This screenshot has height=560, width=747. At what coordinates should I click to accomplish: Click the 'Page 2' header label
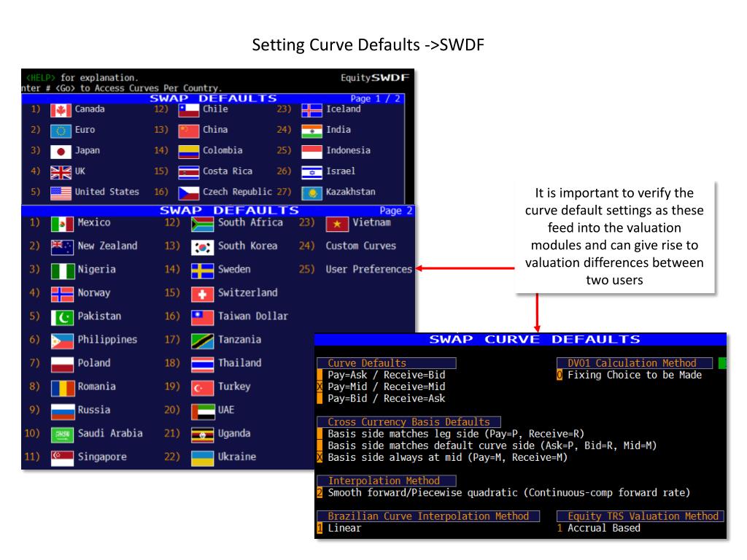(x=396, y=211)
